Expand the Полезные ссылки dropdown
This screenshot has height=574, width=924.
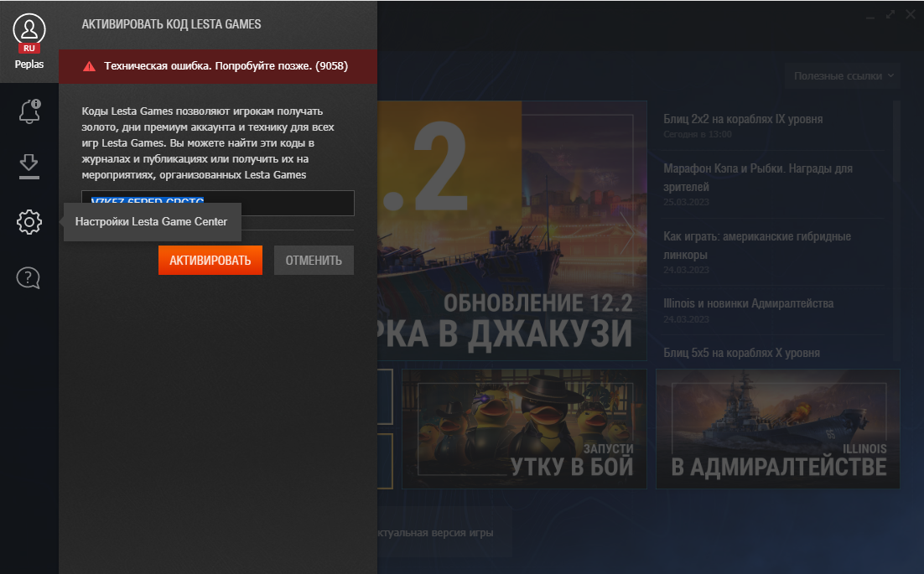(843, 76)
